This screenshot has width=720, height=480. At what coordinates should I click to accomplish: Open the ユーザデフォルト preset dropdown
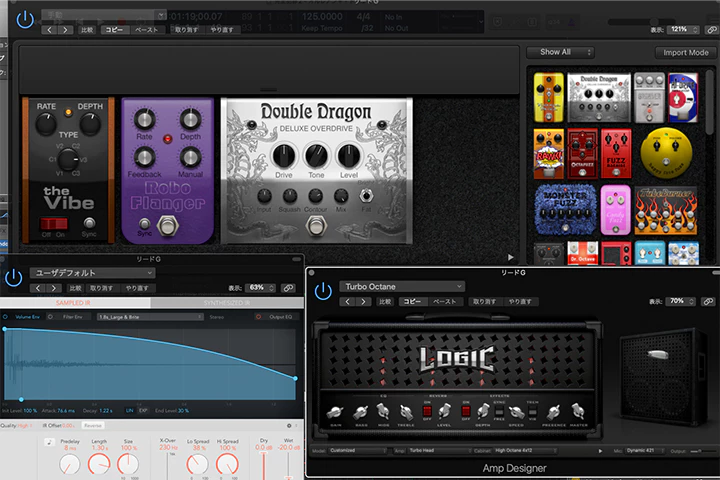pos(93,273)
